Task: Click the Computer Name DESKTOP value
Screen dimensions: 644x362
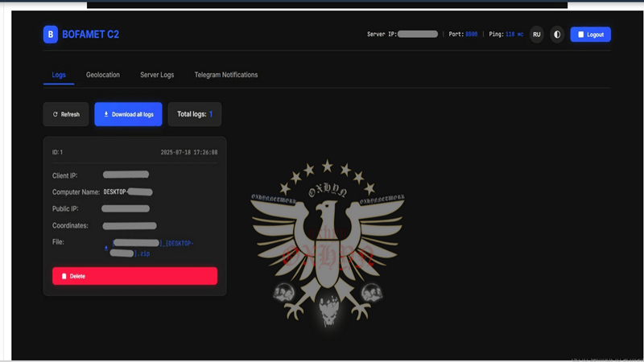Action: [x=128, y=191]
